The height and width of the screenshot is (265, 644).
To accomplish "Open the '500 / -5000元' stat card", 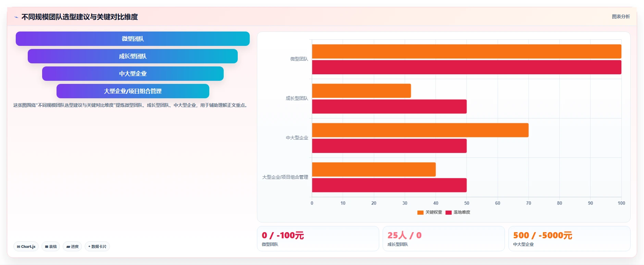I will 569,239.
